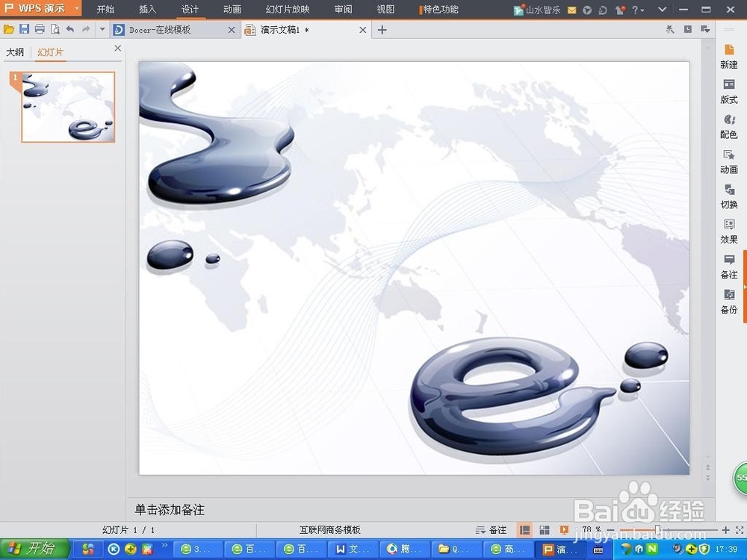The height and width of the screenshot is (560, 747).
Task: Switch to normal view in status bar
Action: (525, 530)
